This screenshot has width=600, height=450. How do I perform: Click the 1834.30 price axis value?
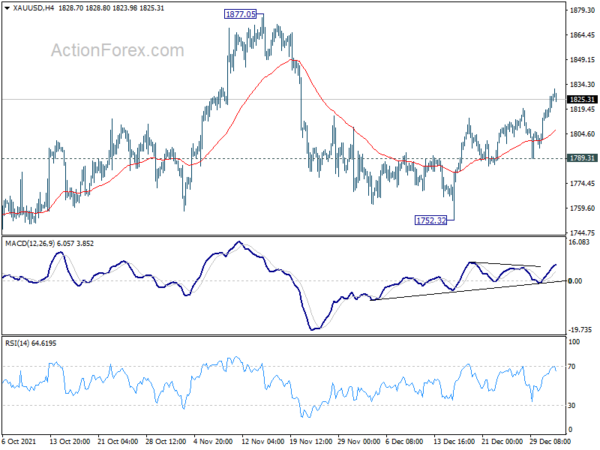pyautogui.click(x=582, y=85)
